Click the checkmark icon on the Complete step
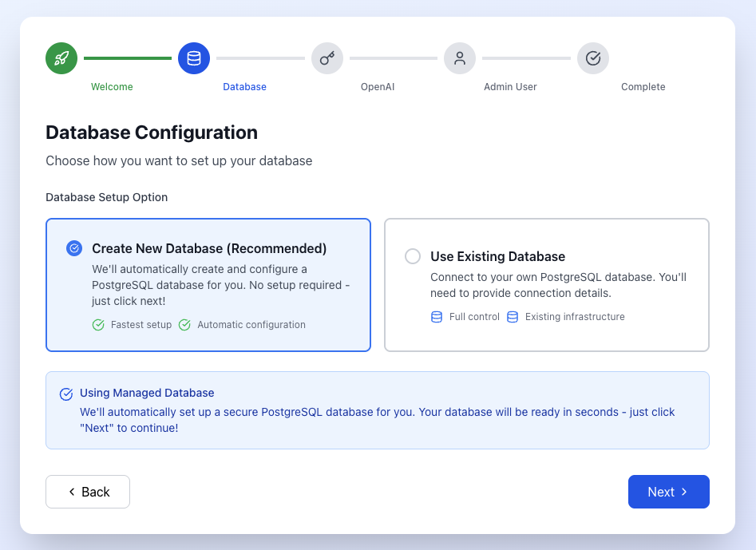The image size is (756, 550). pyautogui.click(x=592, y=57)
